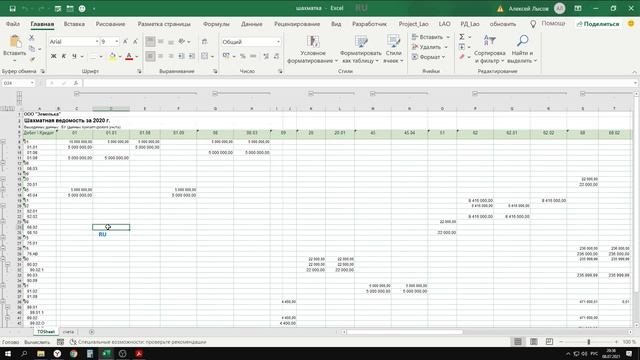The image size is (640, 360).
Task: Click the Алексей Лысов account name
Action: pyautogui.click(x=528, y=9)
